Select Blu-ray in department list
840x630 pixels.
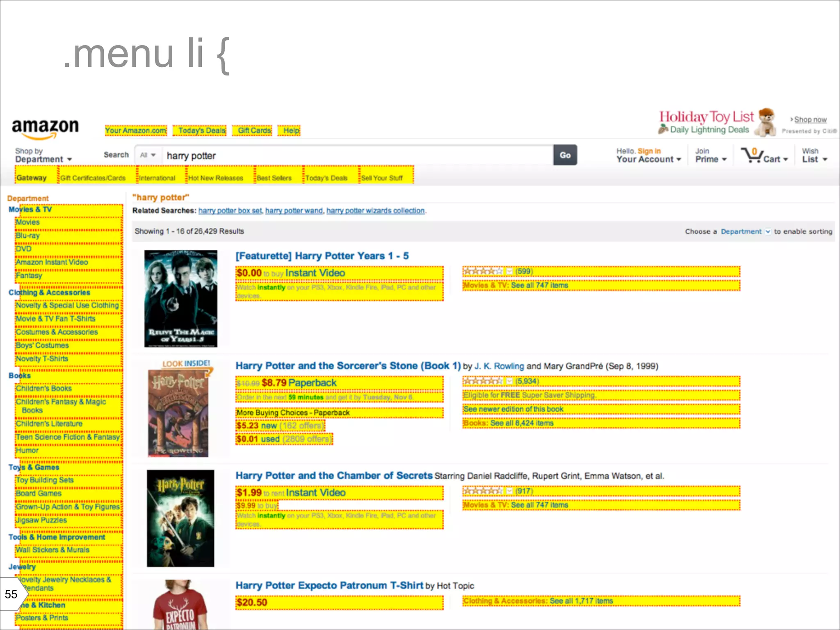(28, 235)
